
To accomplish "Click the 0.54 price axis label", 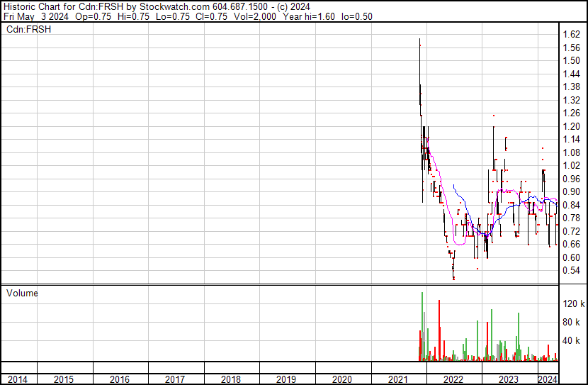I will coord(571,271).
